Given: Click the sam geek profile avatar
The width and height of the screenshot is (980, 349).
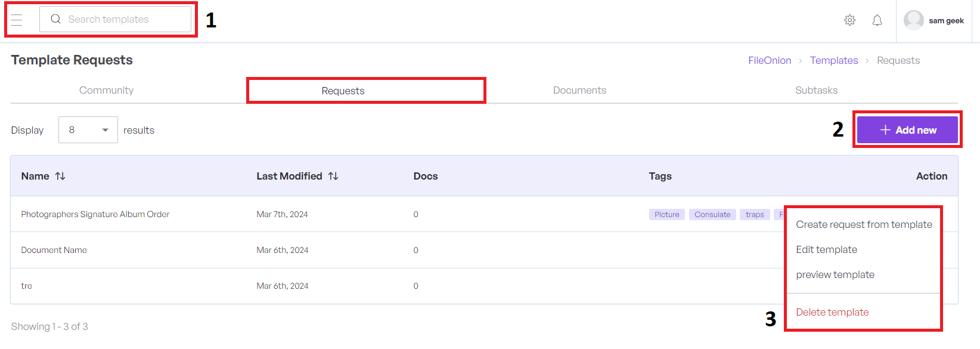Looking at the screenshot, I should [913, 20].
